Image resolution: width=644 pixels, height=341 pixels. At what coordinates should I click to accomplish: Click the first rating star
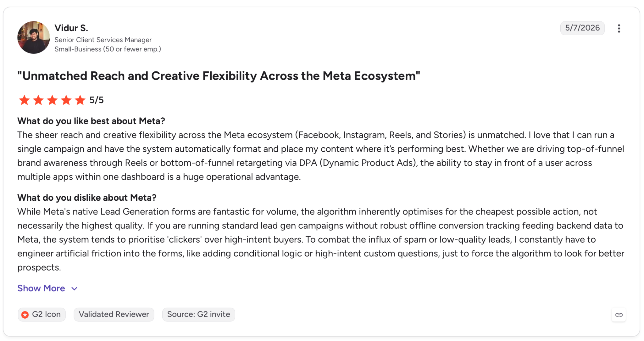pos(24,100)
